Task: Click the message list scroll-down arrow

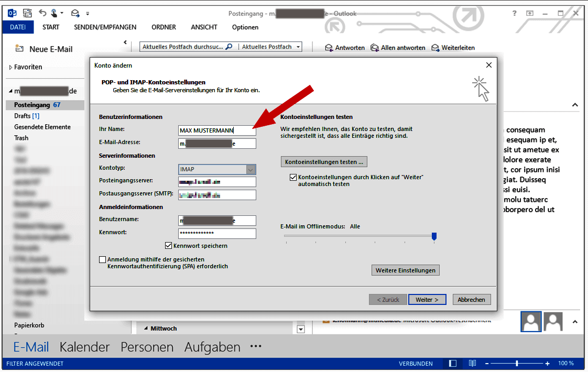Action: (301, 329)
